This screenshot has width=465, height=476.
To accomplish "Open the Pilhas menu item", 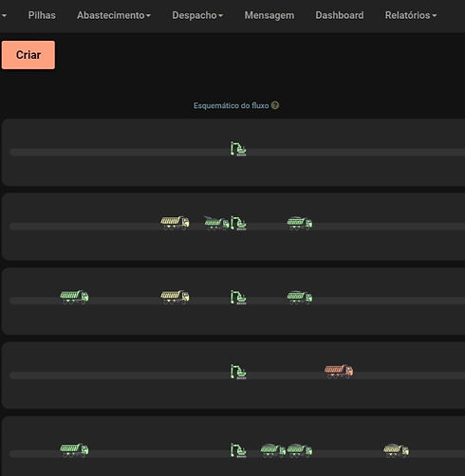I will 42,15.
